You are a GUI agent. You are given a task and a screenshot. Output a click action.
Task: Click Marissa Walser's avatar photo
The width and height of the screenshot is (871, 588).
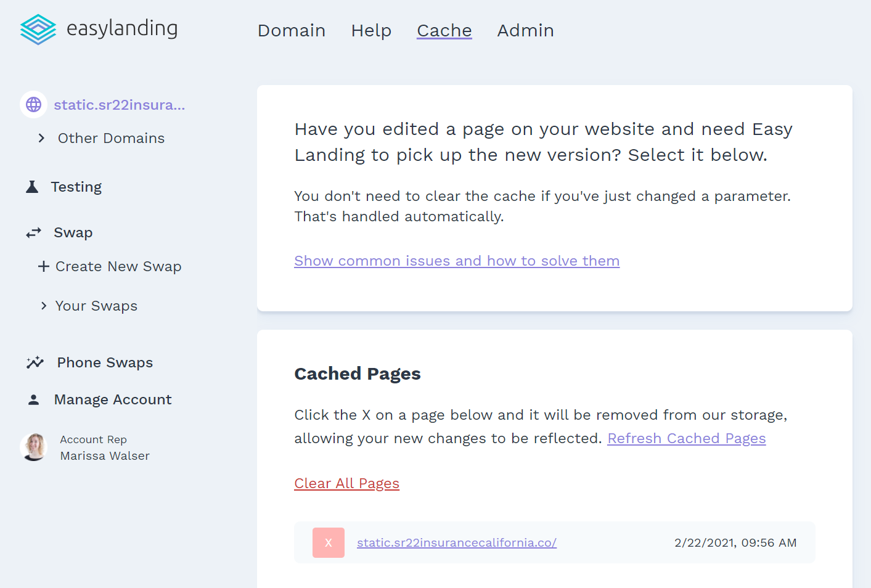34,447
